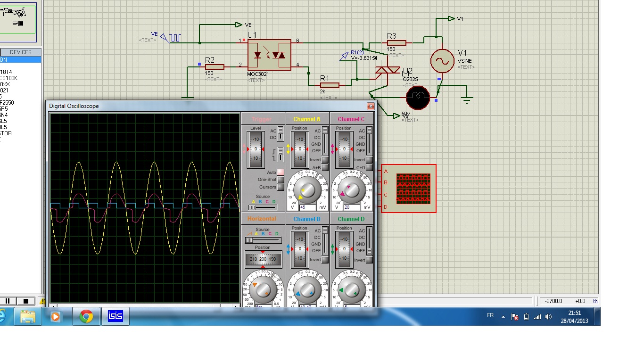Click Trigger Source selector slider
644x362 pixels.
[x=263, y=207]
